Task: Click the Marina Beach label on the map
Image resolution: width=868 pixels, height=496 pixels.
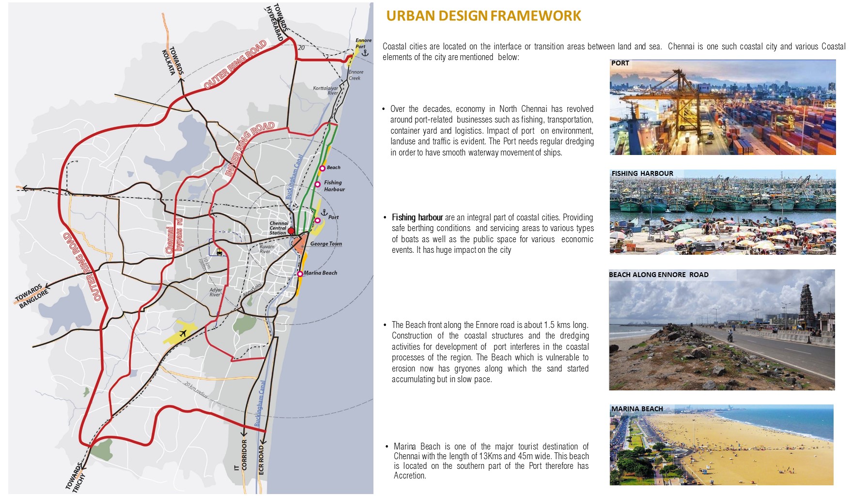Action: (320, 273)
